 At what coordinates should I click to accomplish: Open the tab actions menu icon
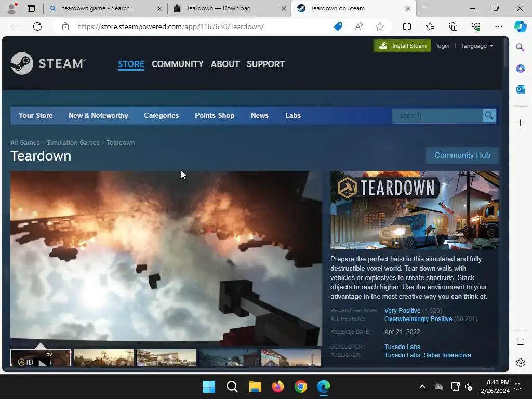click(x=31, y=8)
